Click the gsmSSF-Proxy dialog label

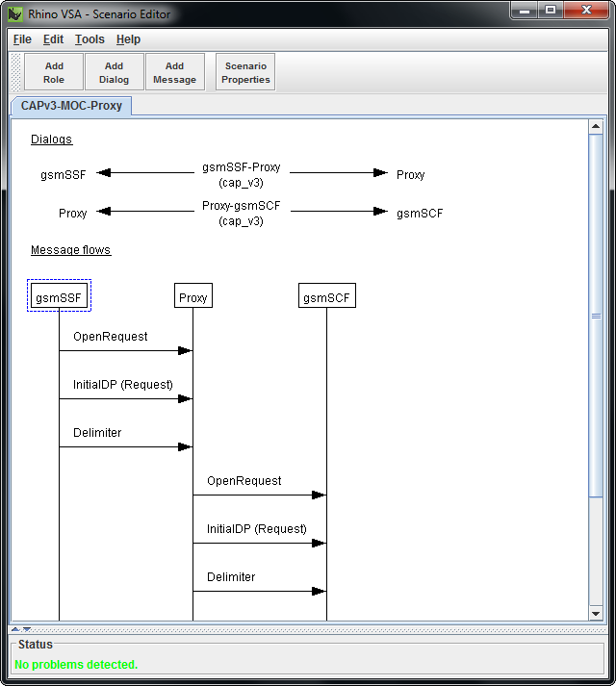coord(242,174)
